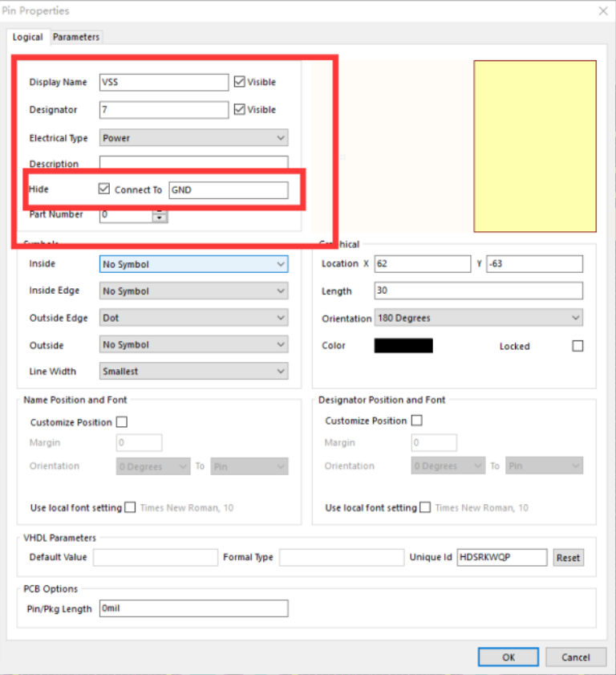This screenshot has width=616, height=675.
Task: Switch to the Parameters tab
Action: point(76,37)
